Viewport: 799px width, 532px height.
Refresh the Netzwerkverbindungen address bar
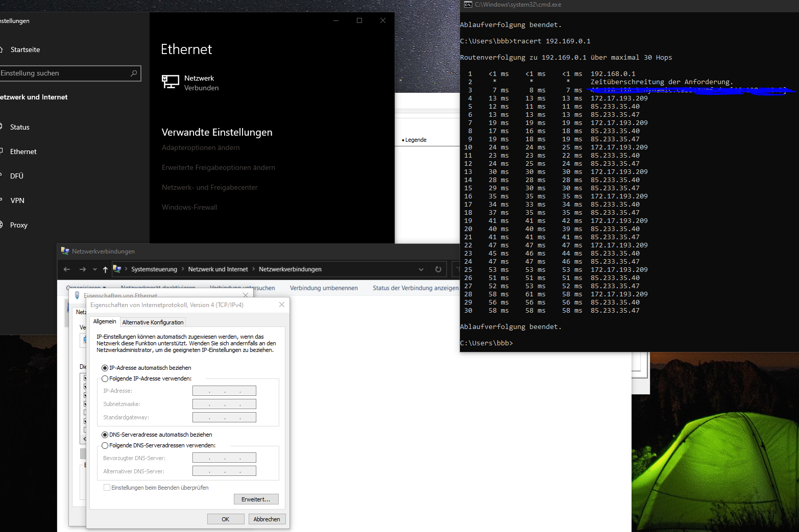point(438,269)
